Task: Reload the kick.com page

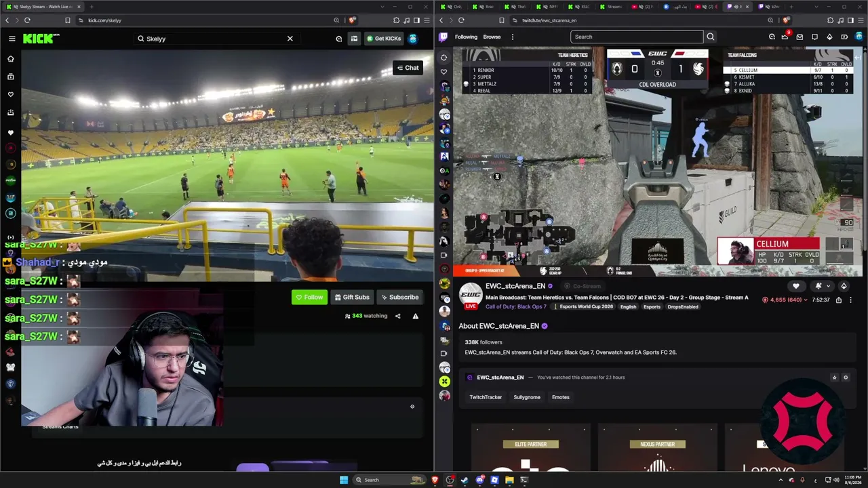Action: tap(27, 20)
